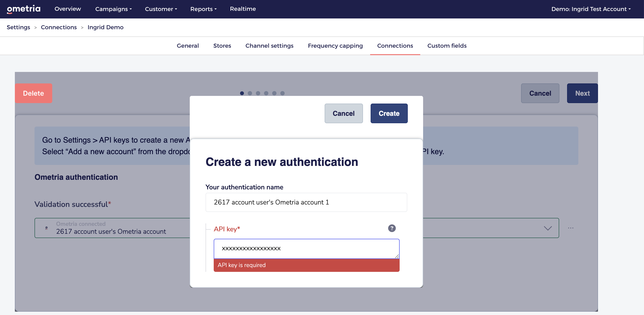Select the sixth step progress dot
644x315 pixels.
click(x=282, y=93)
